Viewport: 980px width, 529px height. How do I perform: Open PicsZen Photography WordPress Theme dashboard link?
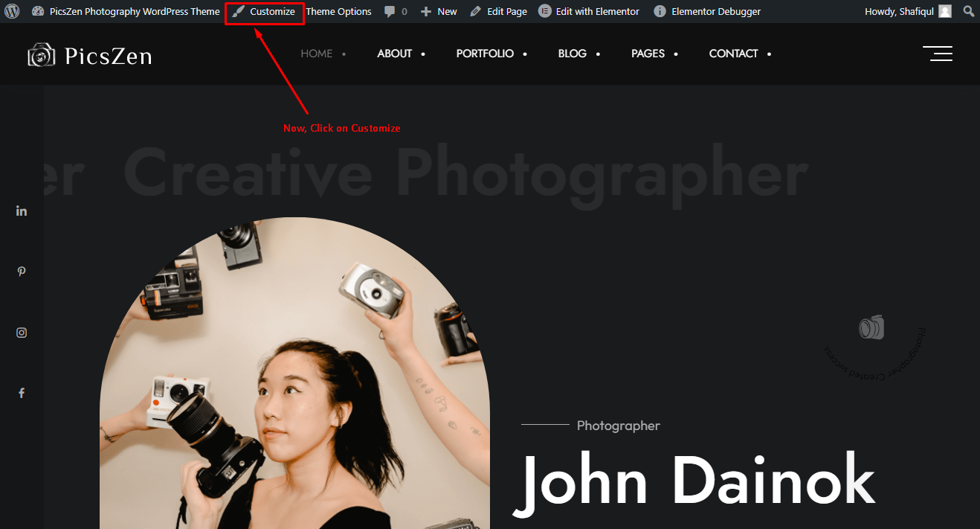(126, 11)
